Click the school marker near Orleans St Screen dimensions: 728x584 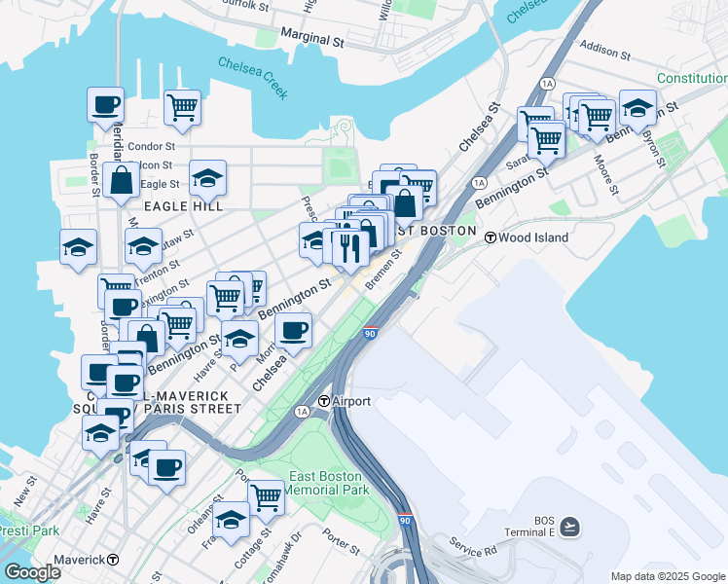(x=232, y=524)
